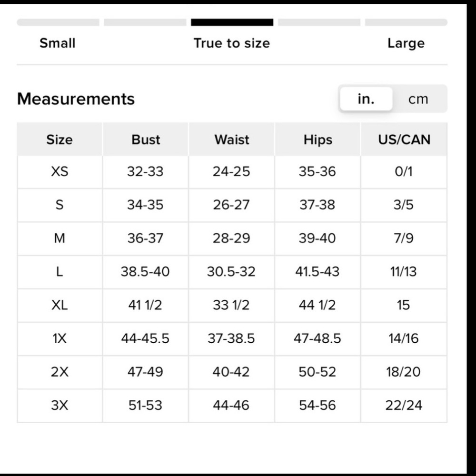Viewport: 476px width, 476px height.
Task: Click the US/CAN column header
Action: (404, 139)
